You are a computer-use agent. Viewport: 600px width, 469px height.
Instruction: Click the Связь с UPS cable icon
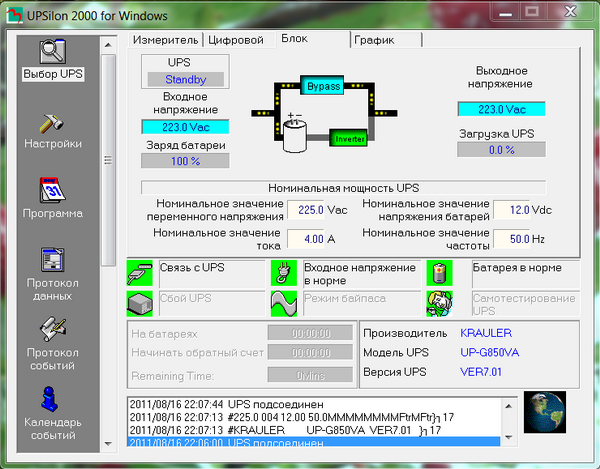point(140,273)
